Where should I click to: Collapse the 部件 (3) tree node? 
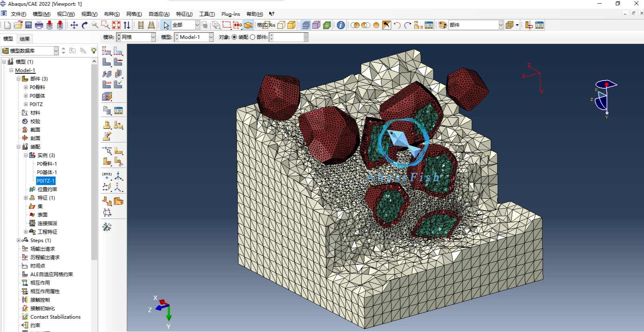(x=19, y=79)
